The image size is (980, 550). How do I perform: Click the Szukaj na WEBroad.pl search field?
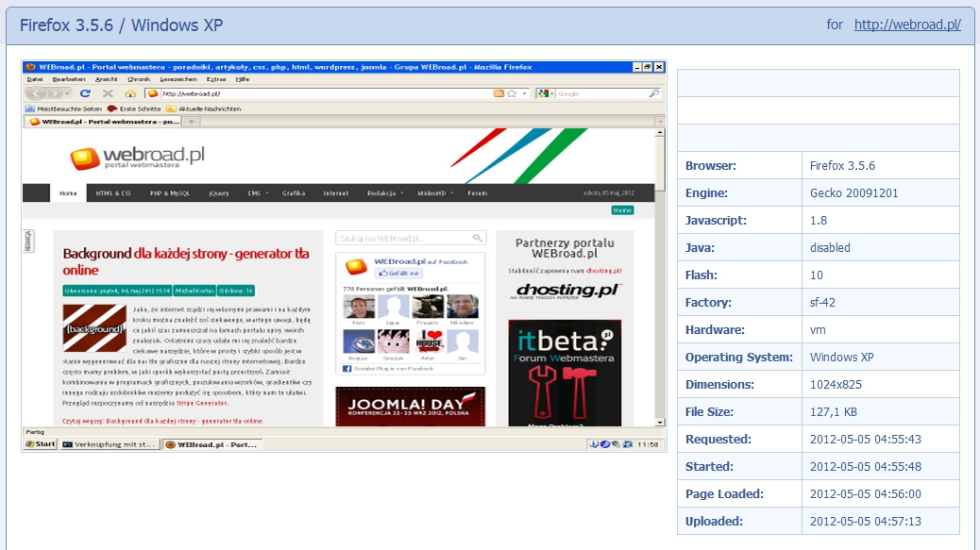point(403,239)
